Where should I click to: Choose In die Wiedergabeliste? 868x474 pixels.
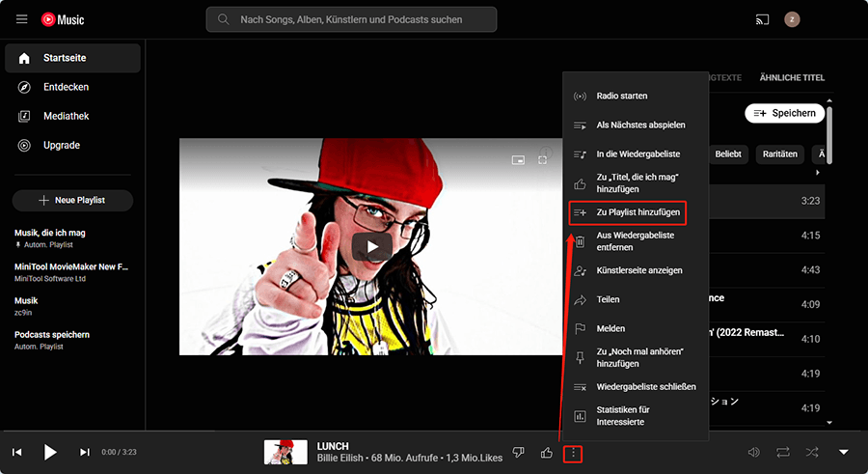(x=636, y=154)
